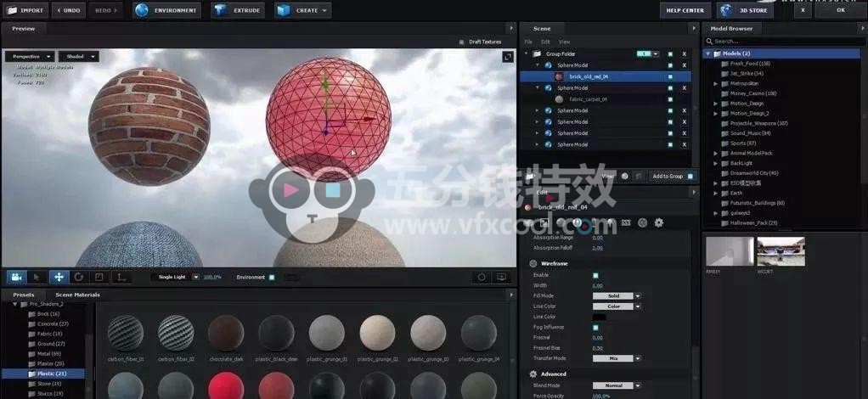
Task: Click the gear icon in Edit toolbar
Action: (659, 222)
